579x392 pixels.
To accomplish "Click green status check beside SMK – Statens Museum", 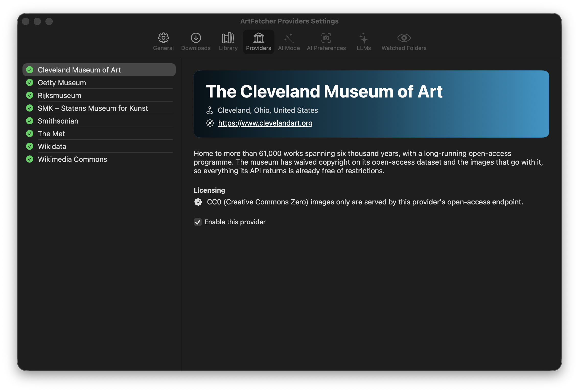I will 30,108.
